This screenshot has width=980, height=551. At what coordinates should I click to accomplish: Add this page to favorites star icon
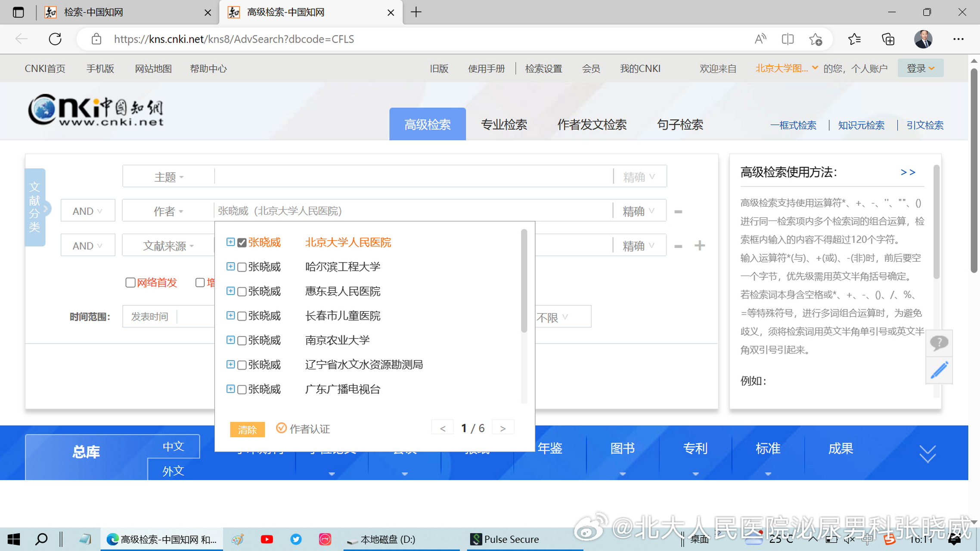(815, 39)
